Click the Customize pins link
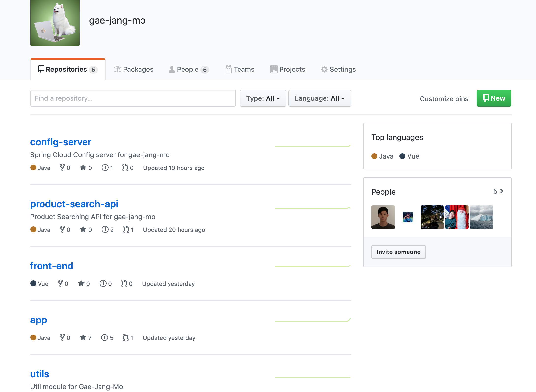 pos(444,99)
